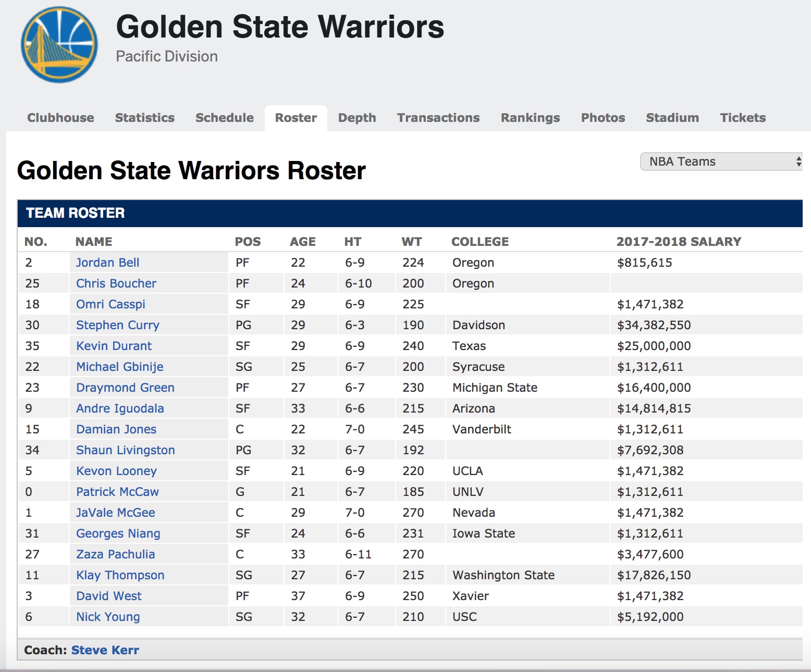Open Chris Boucher's player link

(x=116, y=283)
